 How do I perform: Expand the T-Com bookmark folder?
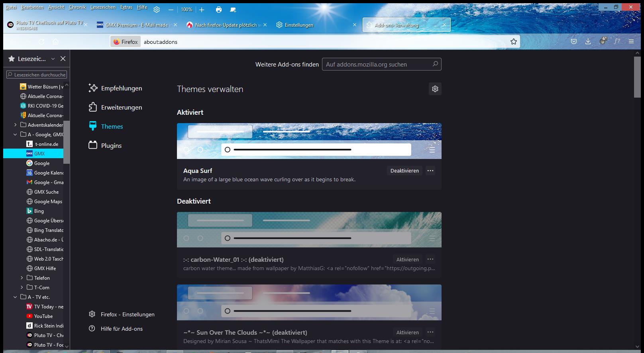[x=22, y=287]
